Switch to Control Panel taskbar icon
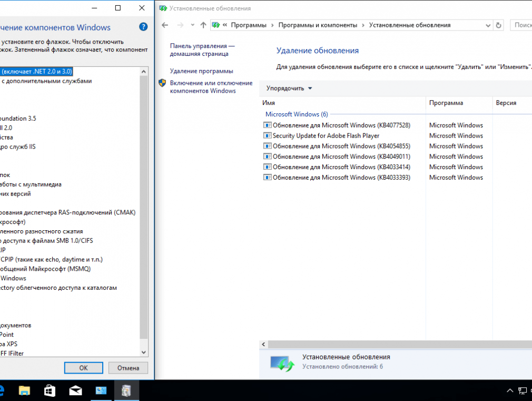The height and width of the screenshot is (401, 532). pos(101,390)
